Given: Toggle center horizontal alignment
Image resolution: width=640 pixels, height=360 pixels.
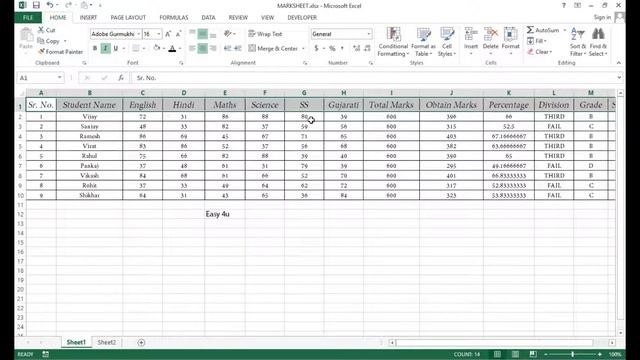Looking at the screenshot, I should (202, 48).
